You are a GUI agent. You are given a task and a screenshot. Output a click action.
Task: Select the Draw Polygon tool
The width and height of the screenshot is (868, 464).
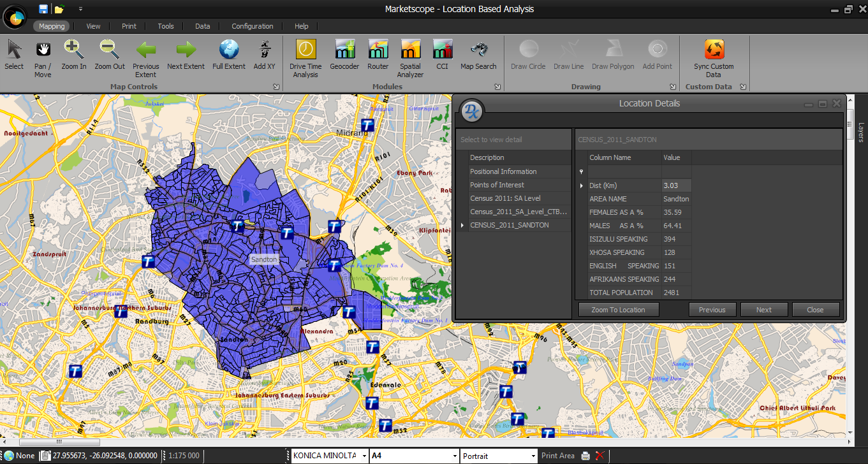click(x=613, y=54)
